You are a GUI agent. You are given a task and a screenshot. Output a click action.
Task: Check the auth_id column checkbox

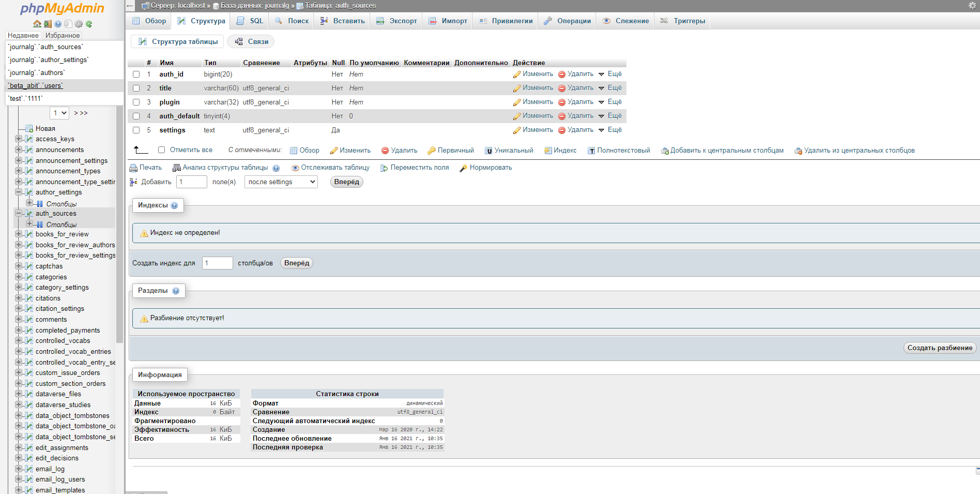click(136, 74)
